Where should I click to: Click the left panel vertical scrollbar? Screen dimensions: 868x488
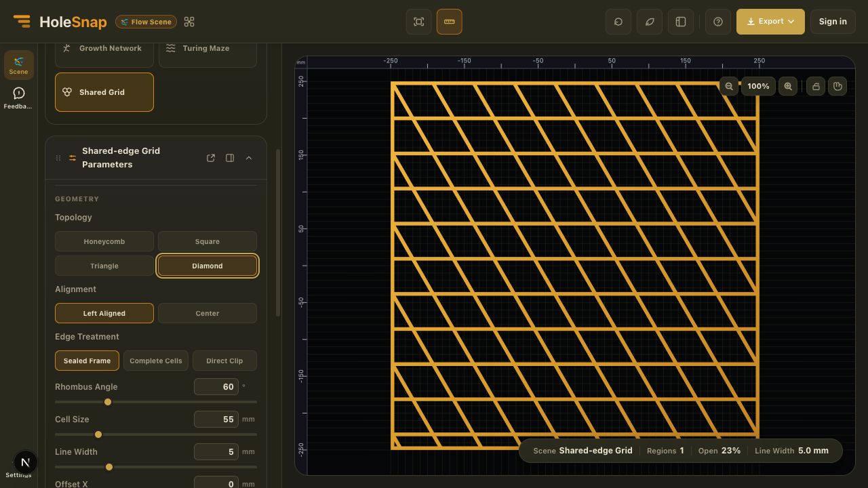(277, 232)
